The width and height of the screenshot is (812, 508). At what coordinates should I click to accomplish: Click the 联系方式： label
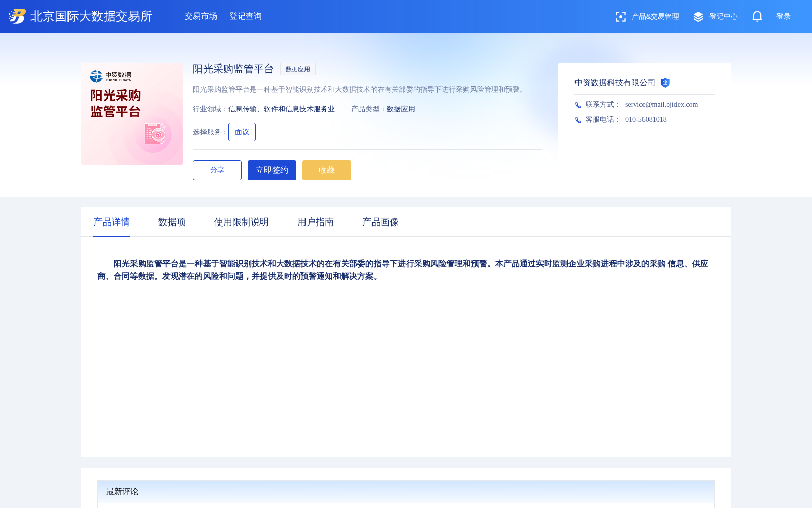tap(603, 105)
